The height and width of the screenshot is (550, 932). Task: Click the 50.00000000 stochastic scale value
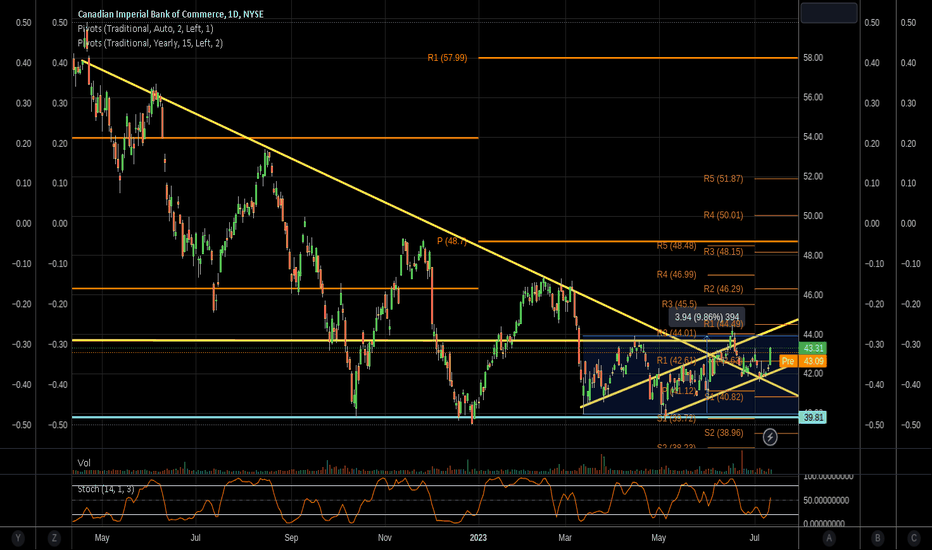(826, 501)
